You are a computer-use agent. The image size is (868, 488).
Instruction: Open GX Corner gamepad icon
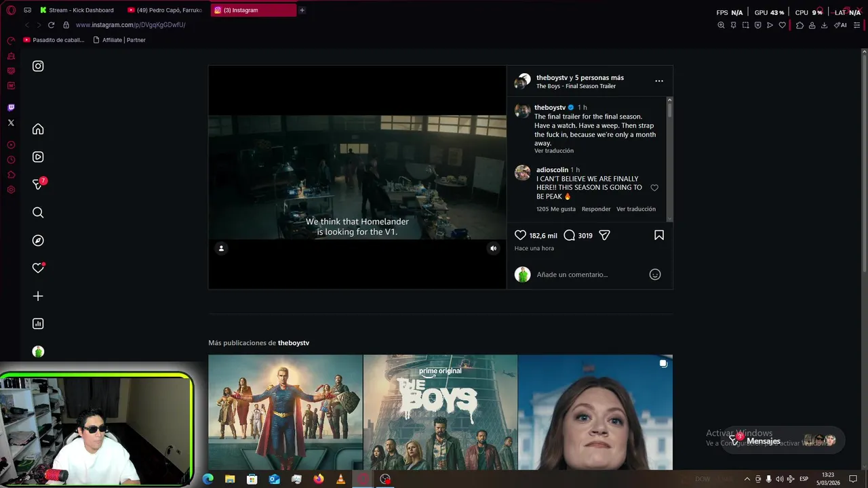point(27,10)
